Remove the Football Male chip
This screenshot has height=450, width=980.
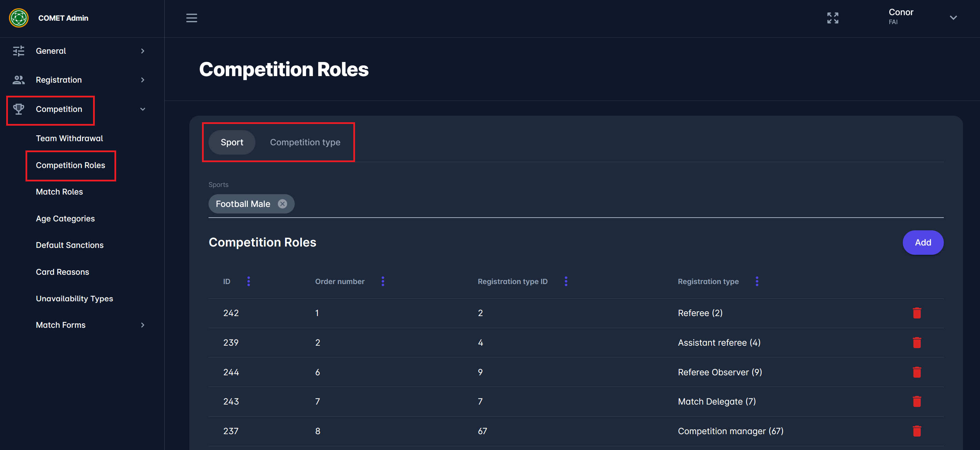[x=282, y=204]
